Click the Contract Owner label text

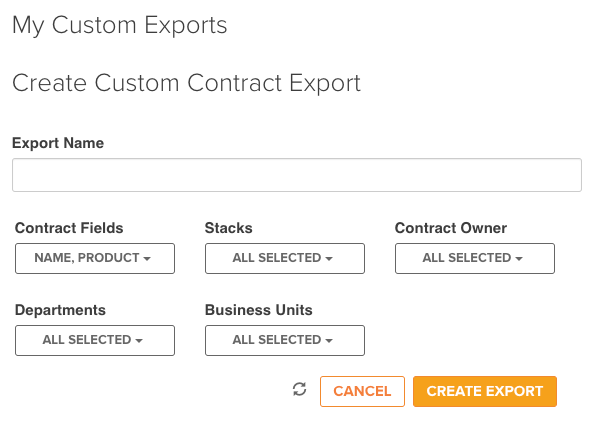point(451,228)
